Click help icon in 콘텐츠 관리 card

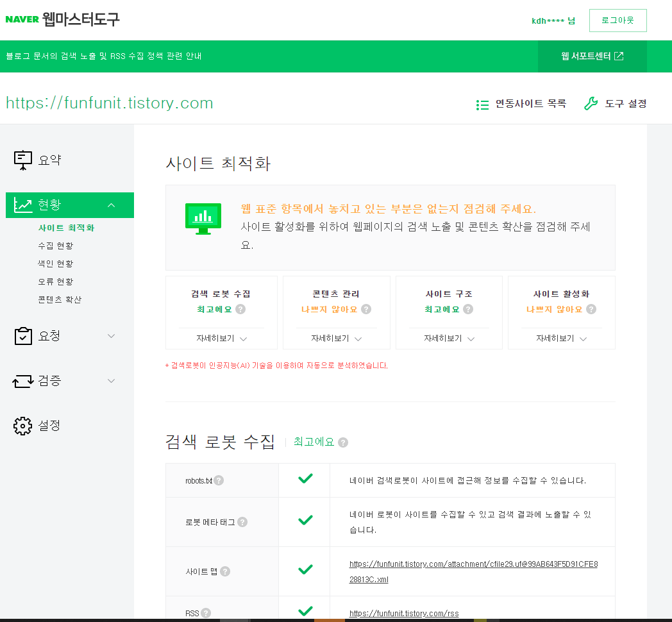coord(366,309)
